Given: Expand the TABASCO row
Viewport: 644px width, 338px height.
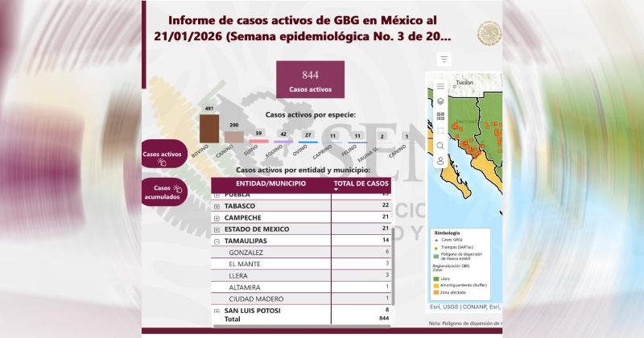Looking at the screenshot, I should (x=217, y=206).
